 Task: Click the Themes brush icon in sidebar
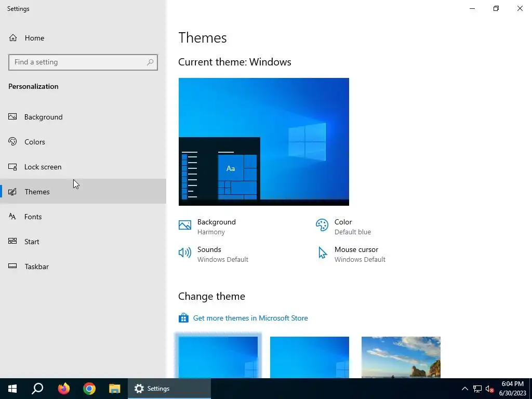coord(12,192)
